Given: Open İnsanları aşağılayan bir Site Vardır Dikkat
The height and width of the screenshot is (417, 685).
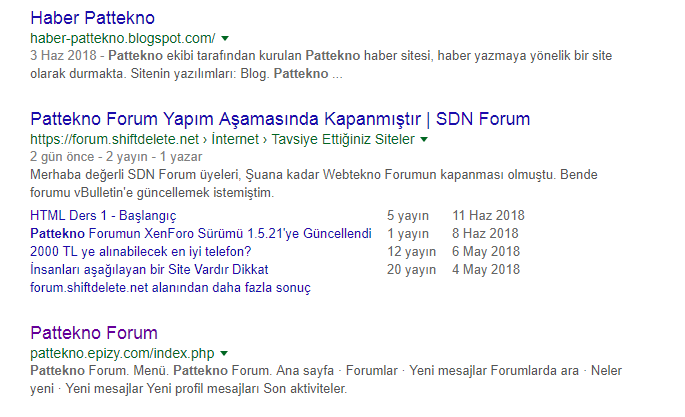Looking at the screenshot, I should (x=149, y=269).
